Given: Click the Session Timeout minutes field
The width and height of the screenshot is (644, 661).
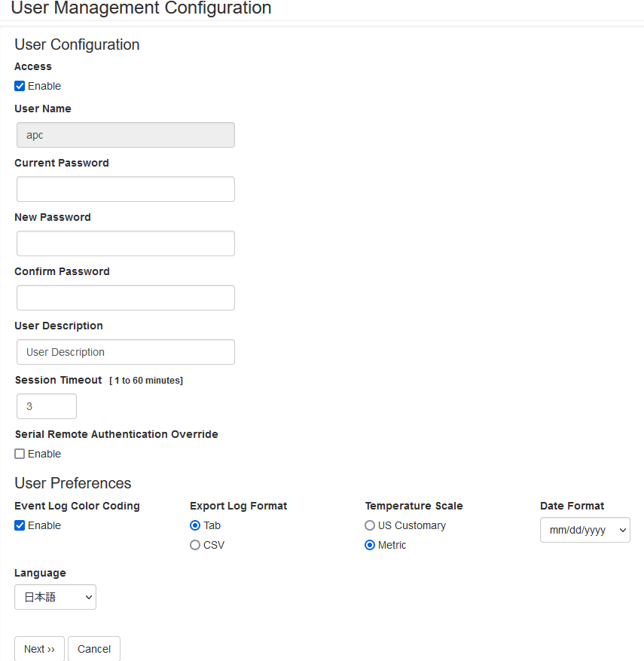Looking at the screenshot, I should pyautogui.click(x=47, y=406).
